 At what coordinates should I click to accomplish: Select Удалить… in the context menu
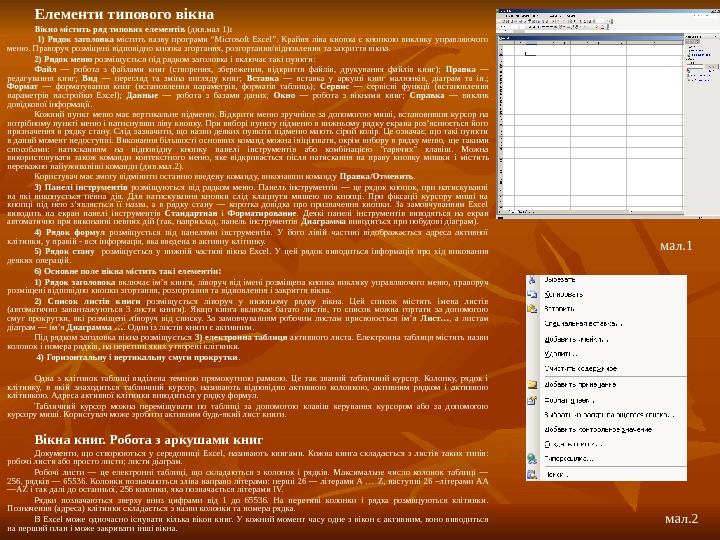[560, 354]
